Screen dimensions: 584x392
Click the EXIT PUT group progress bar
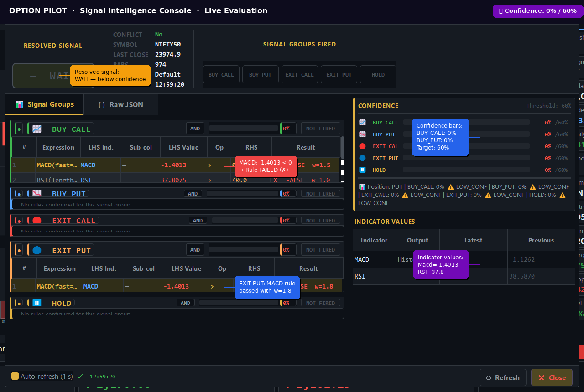(x=245, y=250)
